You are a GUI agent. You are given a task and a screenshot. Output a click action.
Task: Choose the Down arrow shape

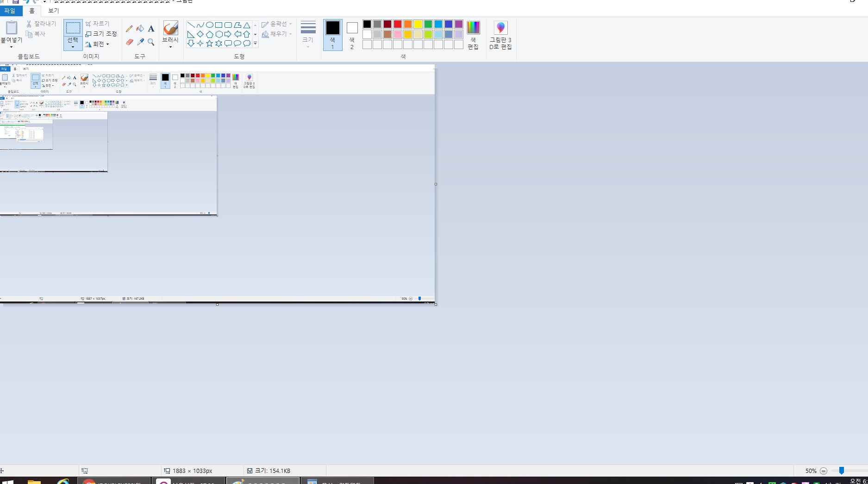[x=191, y=44]
